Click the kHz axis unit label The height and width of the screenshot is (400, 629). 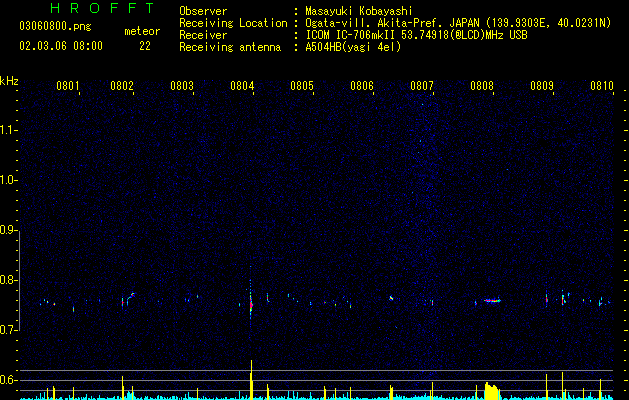pos(9,81)
